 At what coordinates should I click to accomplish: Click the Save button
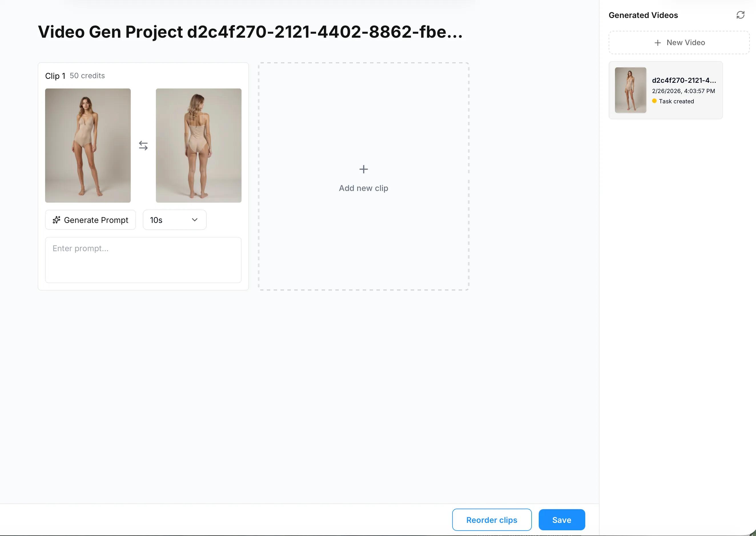[561, 520]
